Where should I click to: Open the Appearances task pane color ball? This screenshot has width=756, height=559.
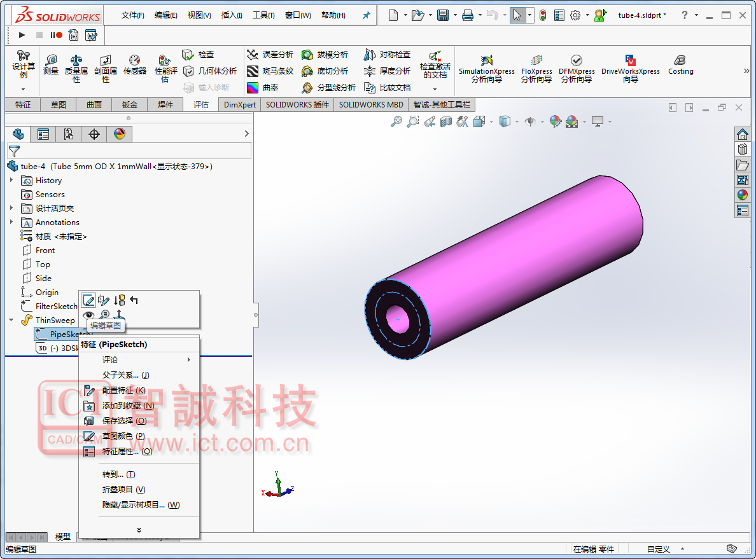pos(743,195)
